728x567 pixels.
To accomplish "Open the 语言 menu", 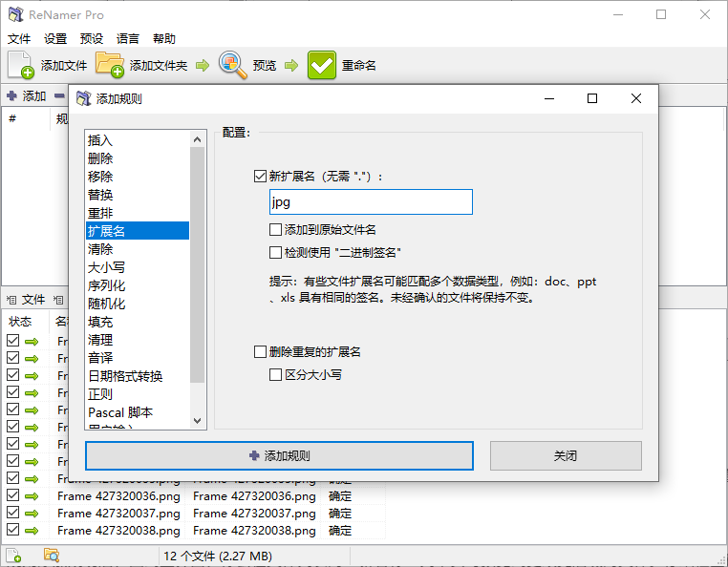I will [128, 39].
